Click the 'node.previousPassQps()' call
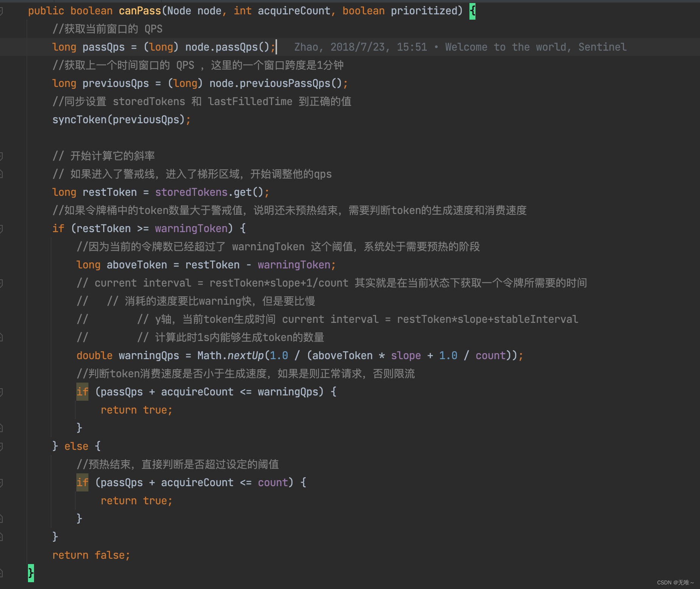The image size is (700, 589). [276, 83]
